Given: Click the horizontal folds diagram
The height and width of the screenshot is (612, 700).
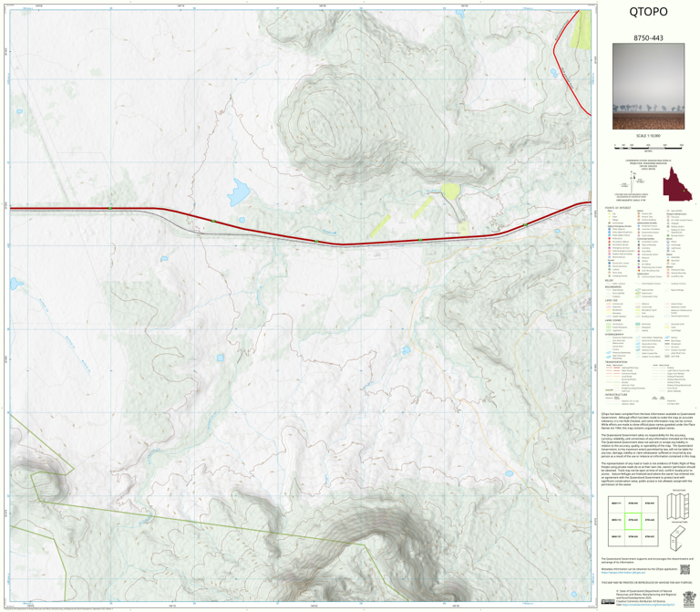Looking at the screenshot, I should pyautogui.click(x=678, y=506).
